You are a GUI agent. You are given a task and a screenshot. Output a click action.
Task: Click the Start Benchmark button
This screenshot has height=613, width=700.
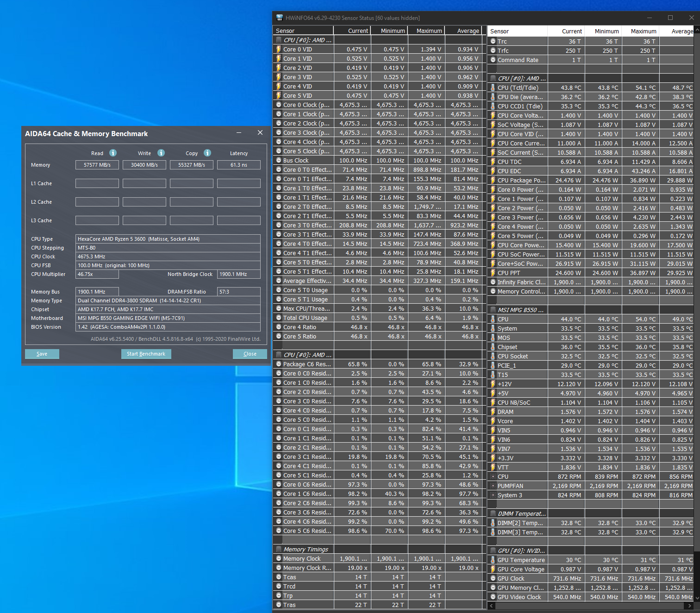pos(146,354)
